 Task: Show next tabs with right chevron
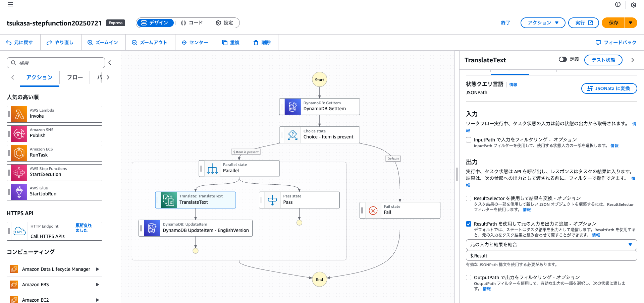(108, 77)
